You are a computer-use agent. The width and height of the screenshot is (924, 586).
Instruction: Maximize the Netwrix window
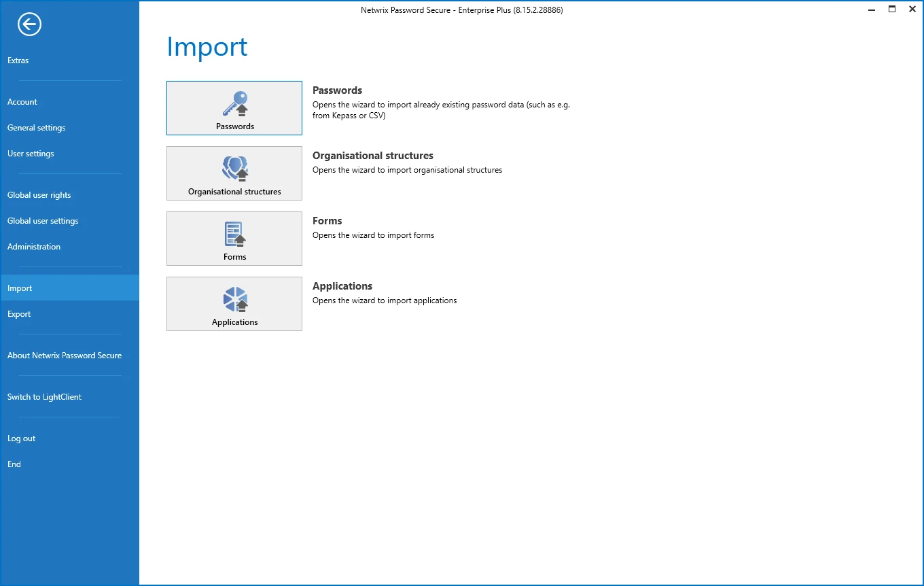(892, 10)
